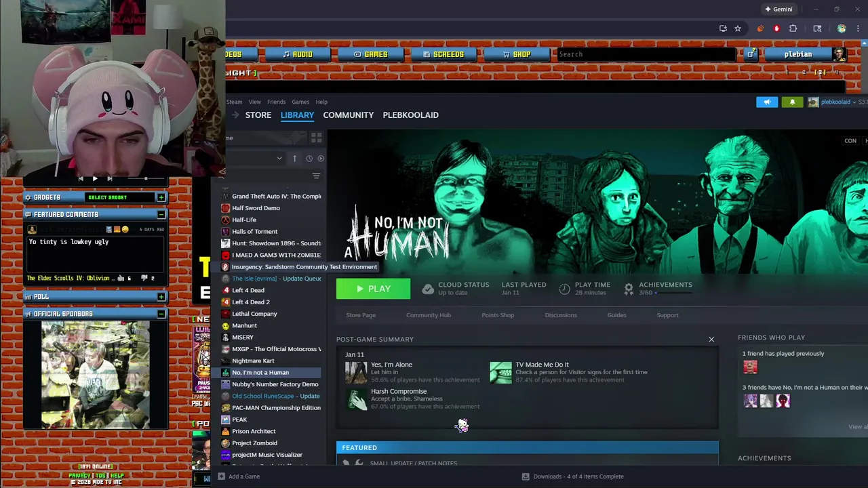Image resolution: width=868 pixels, height=488 pixels.
Task: Click the website SCREEDS nav button
Action: click(x=443, y=54)
